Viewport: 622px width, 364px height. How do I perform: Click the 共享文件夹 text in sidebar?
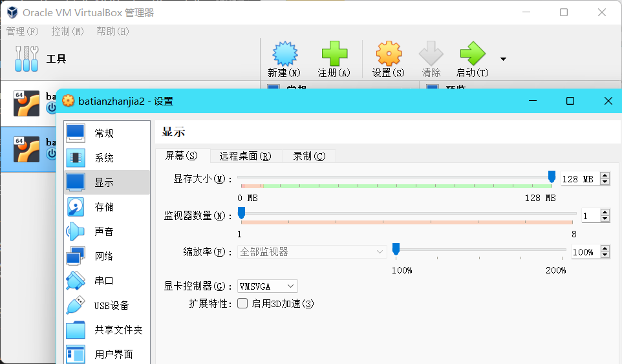coord(118,330)
